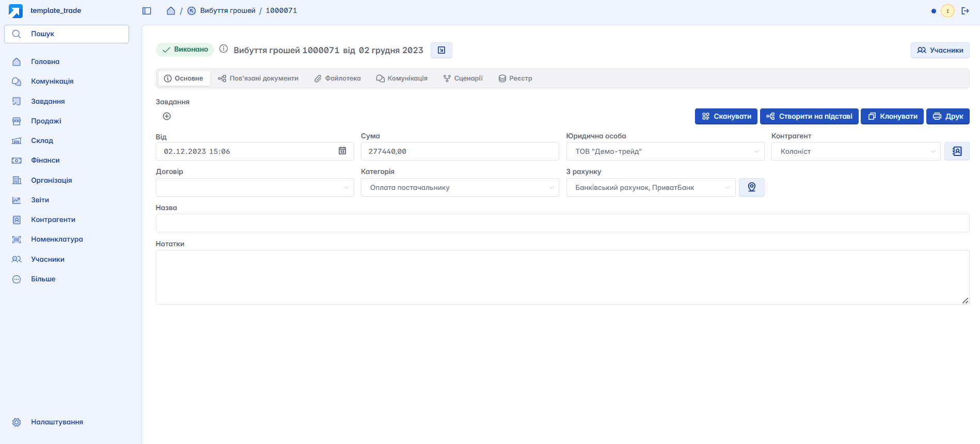Click the Контрагенти contacts icon in sidebar

(17, 220)
